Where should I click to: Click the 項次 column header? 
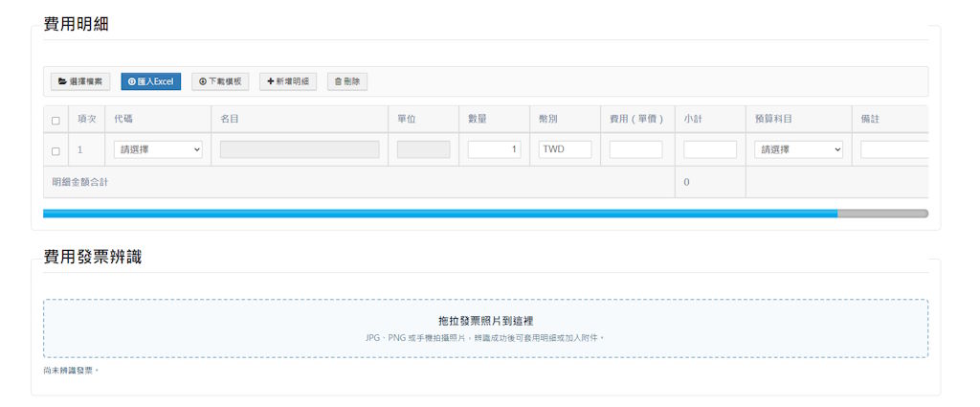tap(87, 119)
